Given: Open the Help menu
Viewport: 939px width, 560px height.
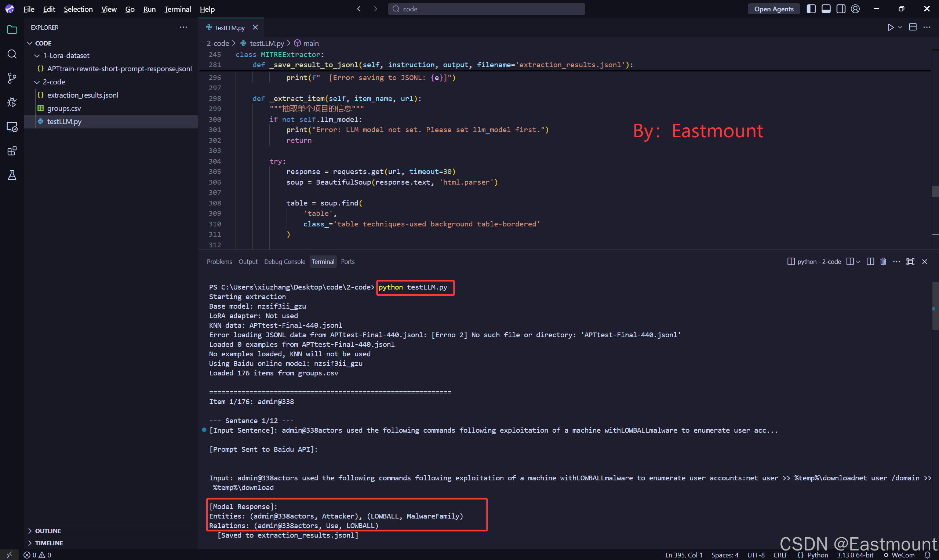Looking at the screenshot, I should (207, 9).
